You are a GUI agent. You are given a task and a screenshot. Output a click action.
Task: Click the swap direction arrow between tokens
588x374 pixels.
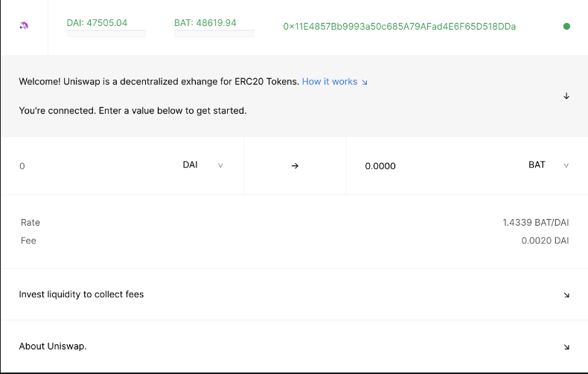point(295,165)
